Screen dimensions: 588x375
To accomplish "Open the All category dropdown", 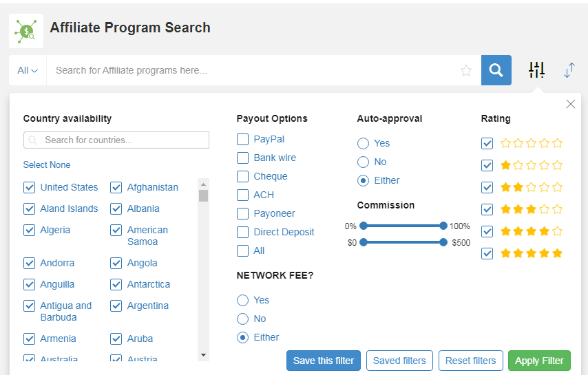I will 28,70.
